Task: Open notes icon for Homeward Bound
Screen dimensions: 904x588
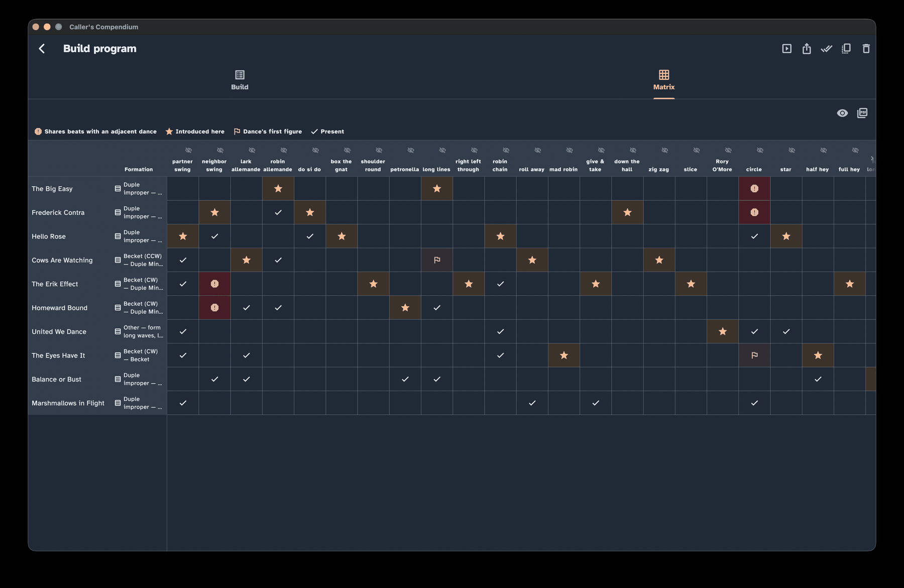Action: tap(118, 308)
